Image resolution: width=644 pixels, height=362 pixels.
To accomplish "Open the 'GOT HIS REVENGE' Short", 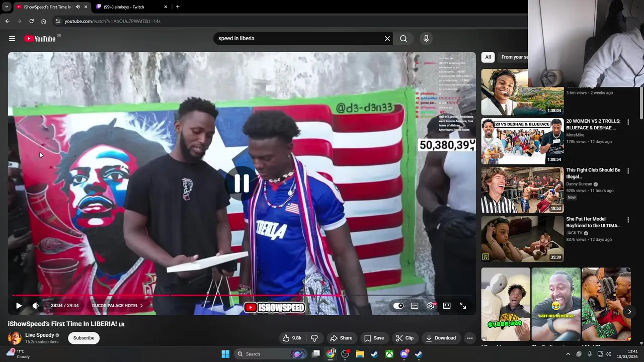I will pyautogui.click(x=556, y=304).
